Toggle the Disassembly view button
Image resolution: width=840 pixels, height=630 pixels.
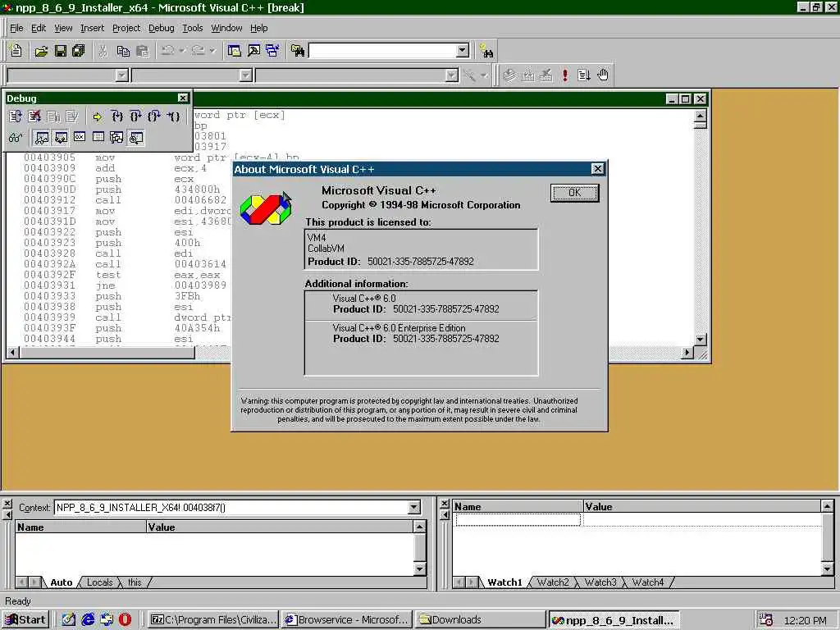[x=136, y=138]
